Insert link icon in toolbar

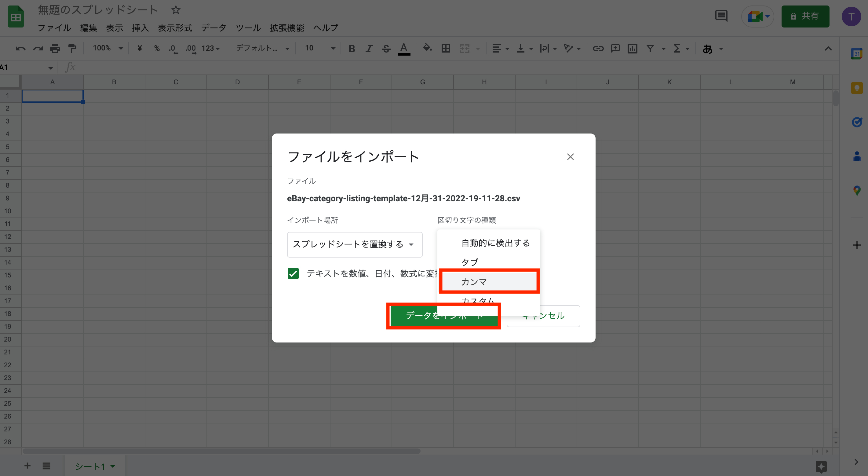point(598,49)
